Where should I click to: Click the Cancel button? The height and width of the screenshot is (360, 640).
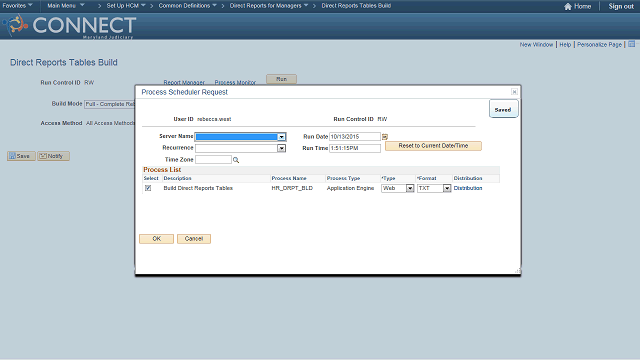pyautogui.click(x=194, y=239)
